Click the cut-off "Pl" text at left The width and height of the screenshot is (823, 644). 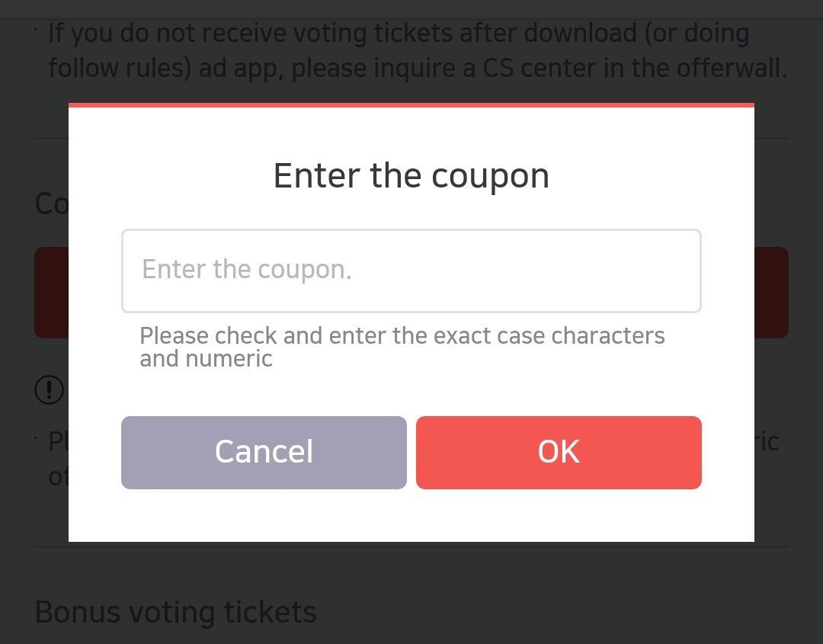(58, 442)
